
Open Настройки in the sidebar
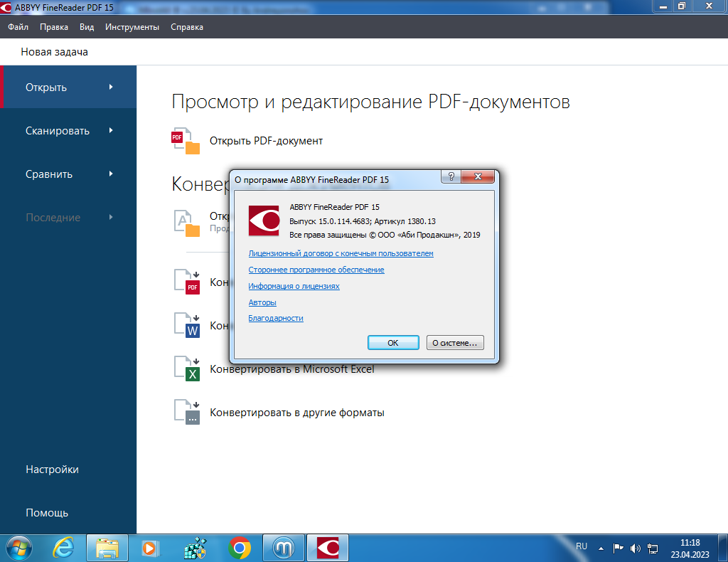52,470
